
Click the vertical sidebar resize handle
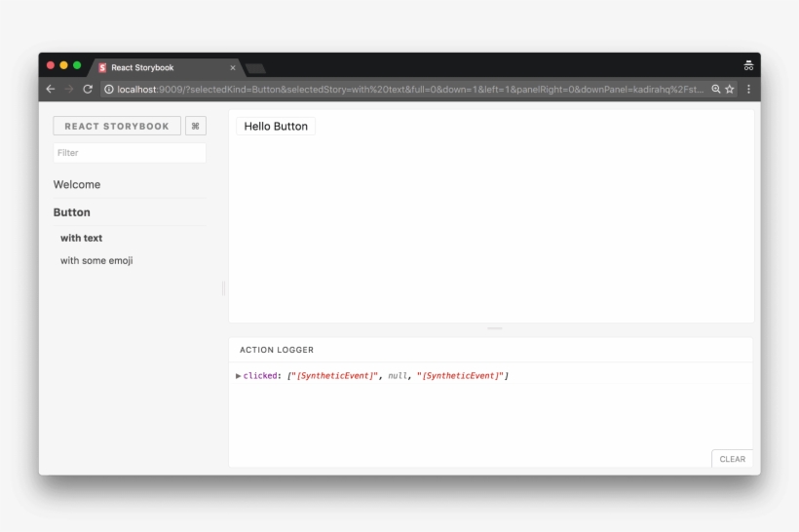coord(223,288)
